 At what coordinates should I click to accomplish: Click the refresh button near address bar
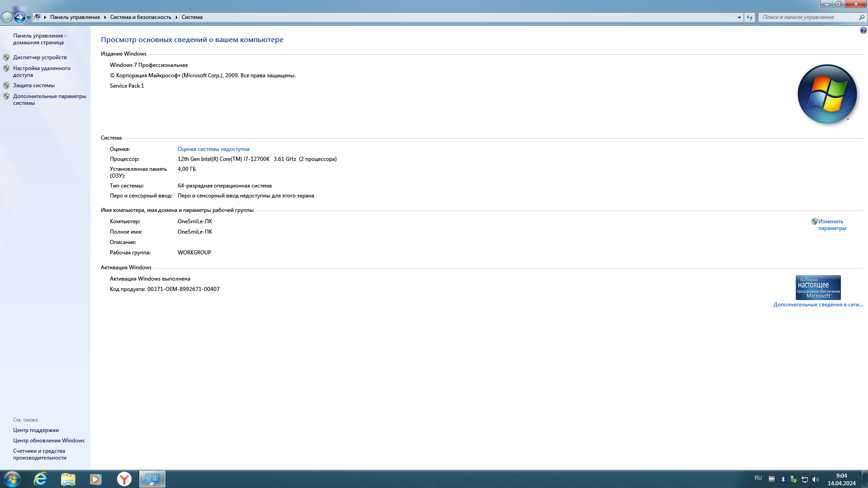click(x=750, y=17)
